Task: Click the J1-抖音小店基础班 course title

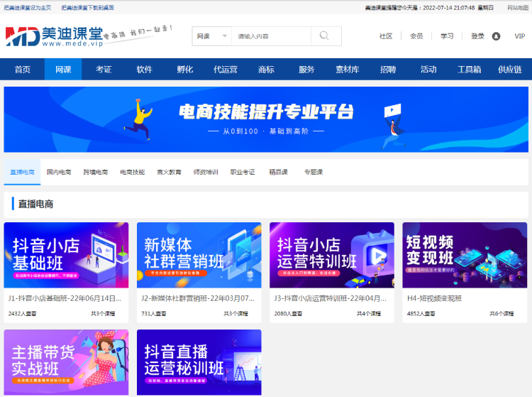Action: (x=65, y=298)
